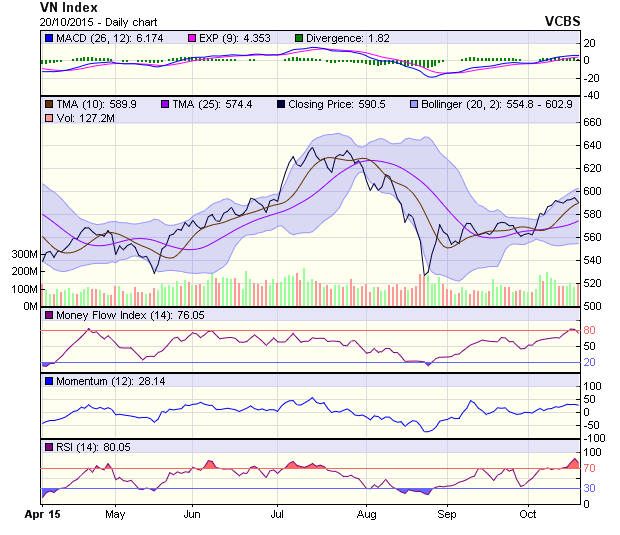Jump to the Oct date axis label
The image size is (620, 535).
coord(528,514)
